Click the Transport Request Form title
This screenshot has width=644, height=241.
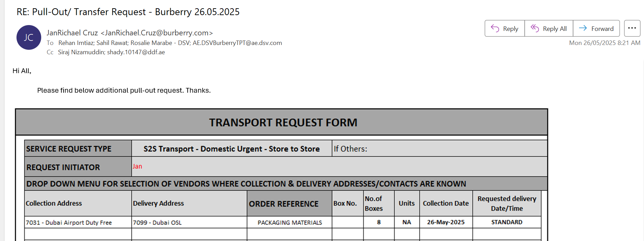point(283,123)
